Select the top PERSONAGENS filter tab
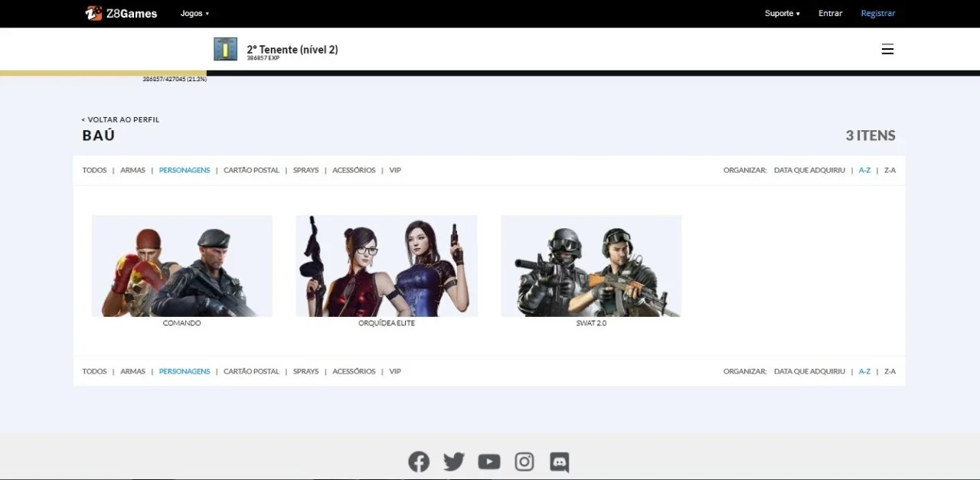This screenshot has height=480, width=980. coord(185,170)
